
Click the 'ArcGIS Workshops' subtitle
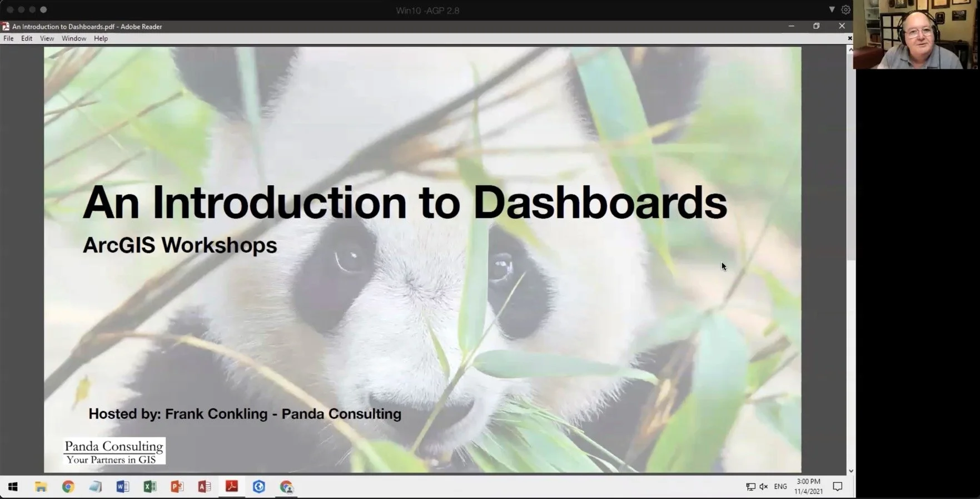click(x=180, y=245)
